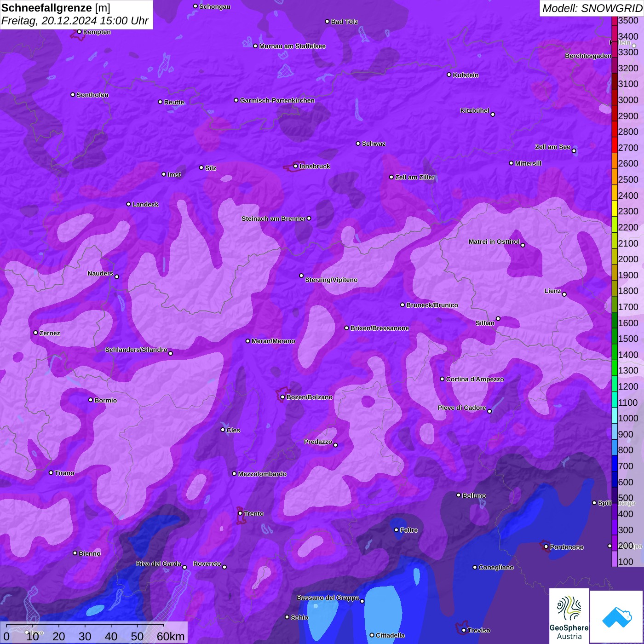This screenshot has height=644, width=644.
Task: Click the Cles label
Action: click(x=233, y=430)
